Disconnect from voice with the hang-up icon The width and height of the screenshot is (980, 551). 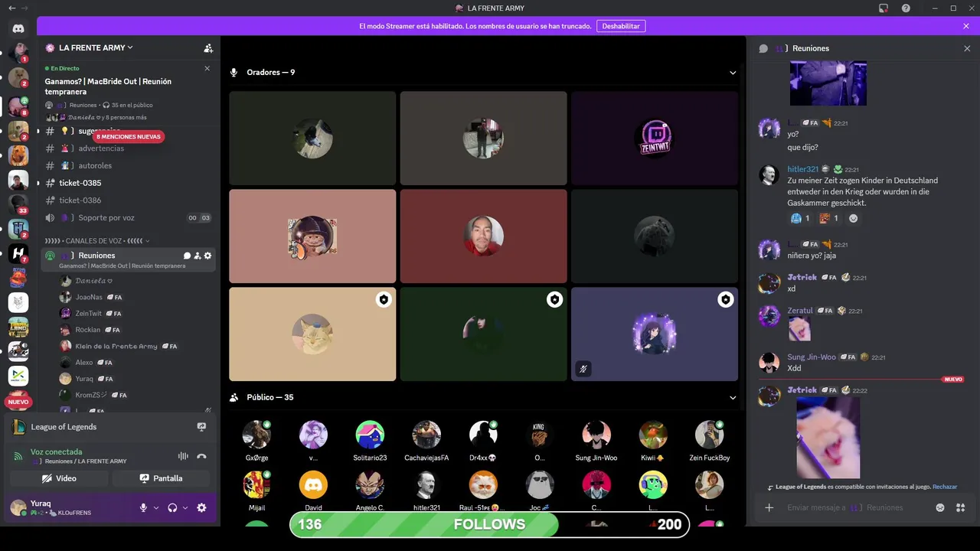[x=201, y=456]
